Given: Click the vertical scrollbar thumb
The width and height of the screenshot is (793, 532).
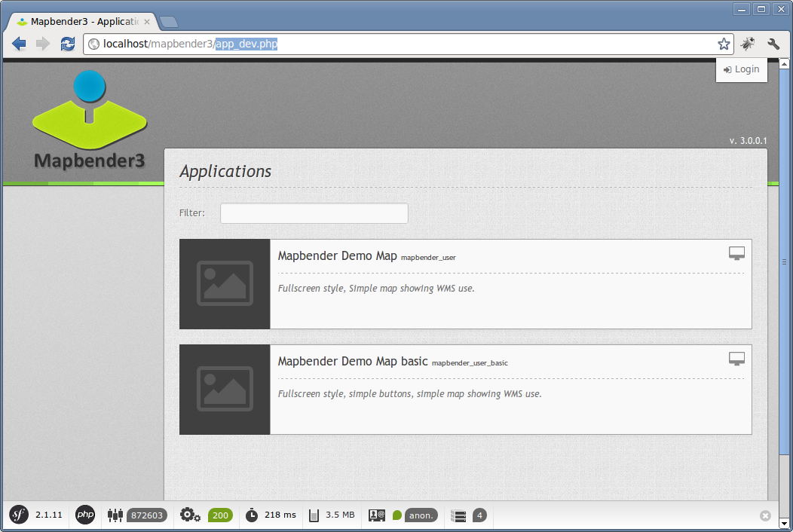Looking at the screenshot, I should pos(785,262).
